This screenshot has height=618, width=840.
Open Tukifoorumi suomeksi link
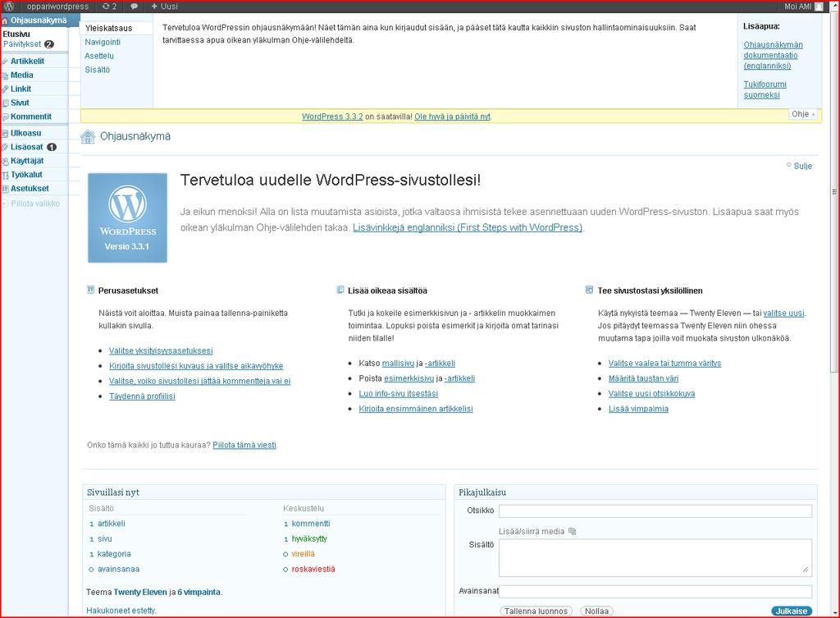[765, 89]
